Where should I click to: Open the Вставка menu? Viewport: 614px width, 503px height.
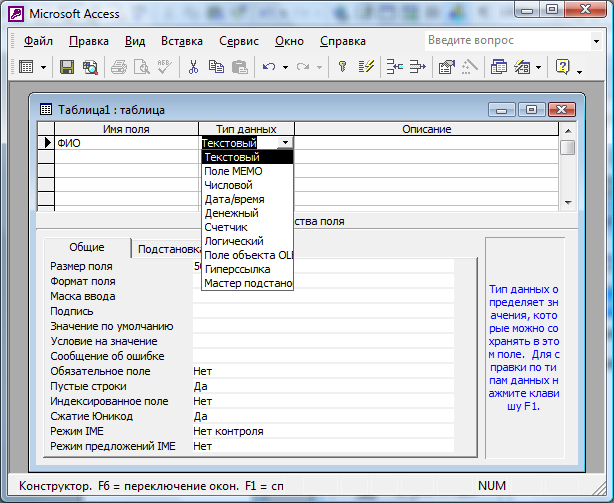[182, 41]
